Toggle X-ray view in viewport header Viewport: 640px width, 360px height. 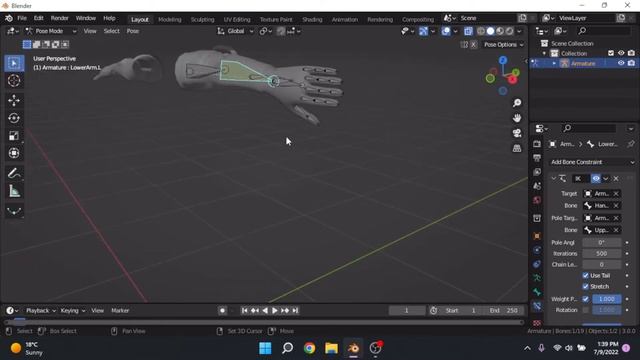click(468, 31)
